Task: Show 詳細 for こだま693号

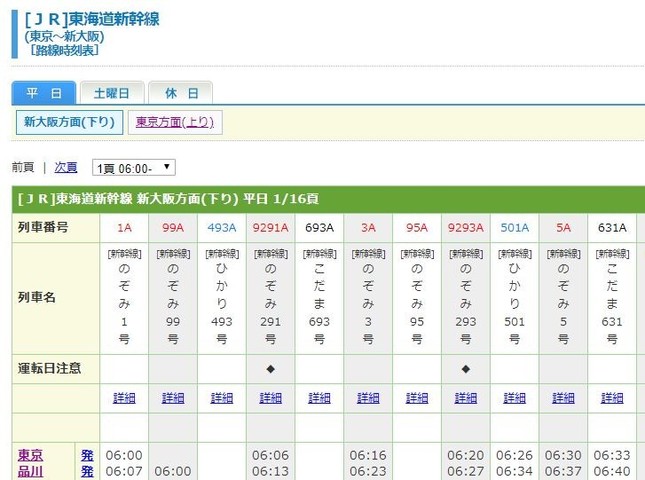Action: point(319,398)
